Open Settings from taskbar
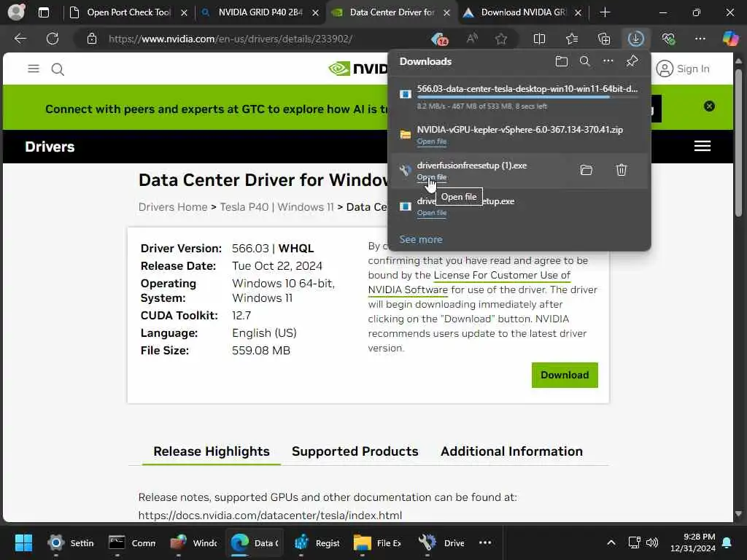The image size is (747, 560). pos(71,542)
